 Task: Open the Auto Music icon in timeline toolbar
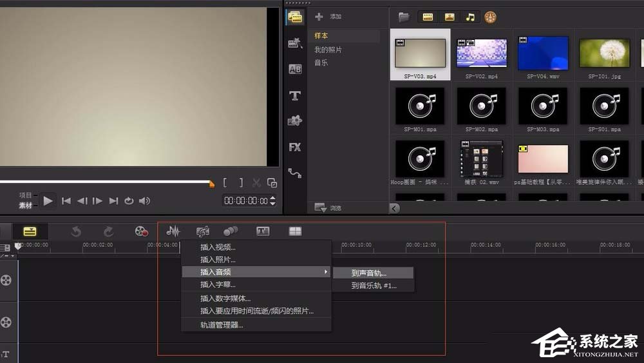tap(202, 231)
